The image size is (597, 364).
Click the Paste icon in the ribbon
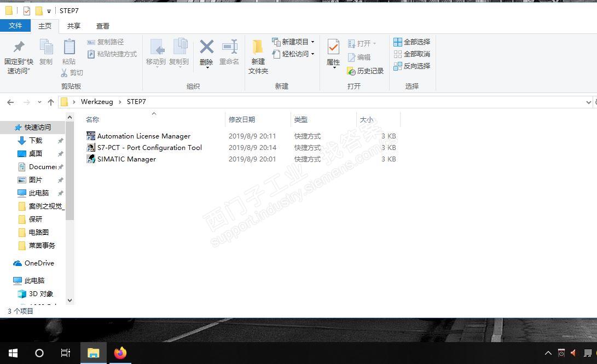69,47
